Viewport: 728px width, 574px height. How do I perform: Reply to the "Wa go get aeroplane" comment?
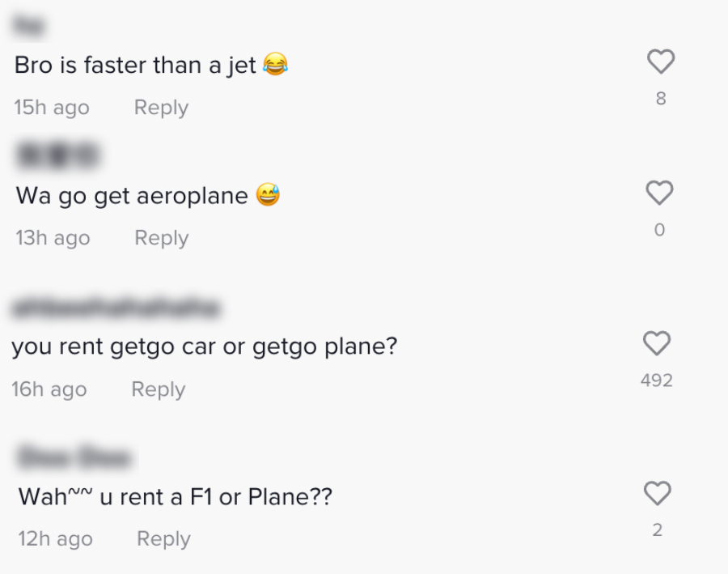(x=161, y=238)
